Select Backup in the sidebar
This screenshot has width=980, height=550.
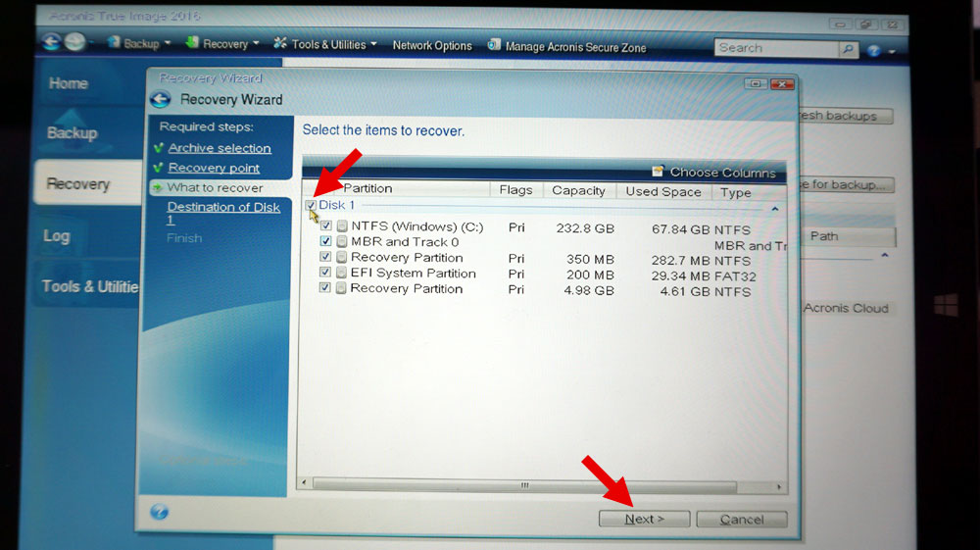click(72, 132)
